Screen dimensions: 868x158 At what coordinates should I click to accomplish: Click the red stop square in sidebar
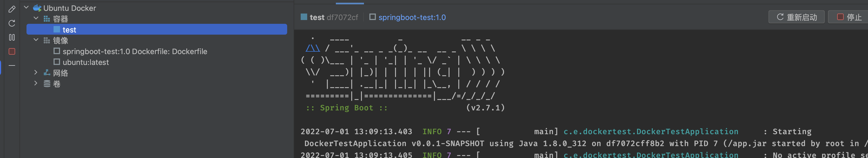[12, 52]
